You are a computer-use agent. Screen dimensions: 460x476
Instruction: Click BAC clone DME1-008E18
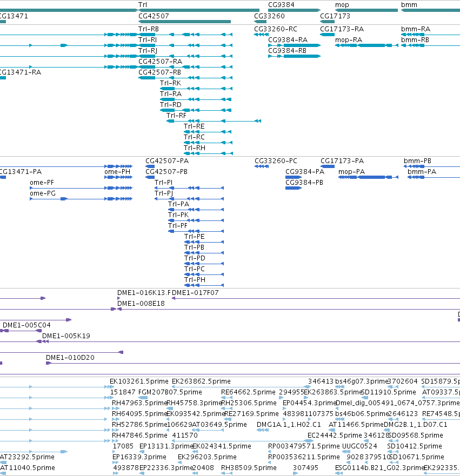tap(141, 304)
